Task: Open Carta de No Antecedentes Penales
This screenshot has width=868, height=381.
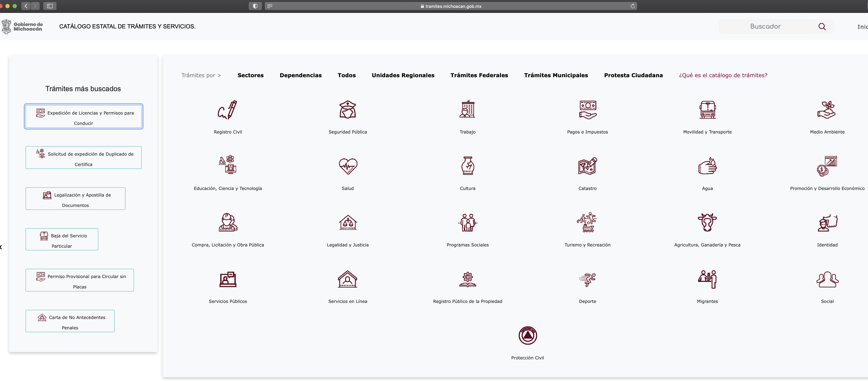Action: pos(70,321)
